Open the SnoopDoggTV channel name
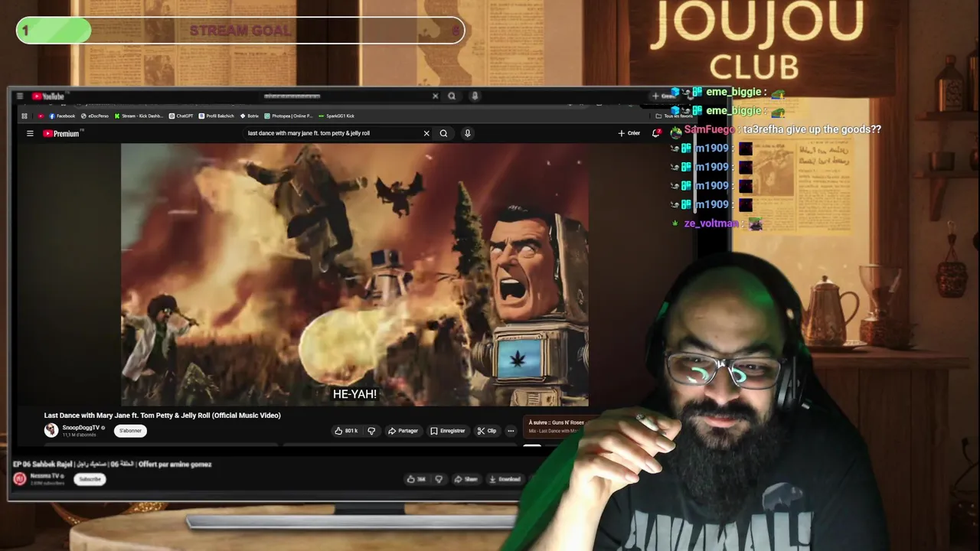This screenshot has height=551, width=980. coord(80,428)
